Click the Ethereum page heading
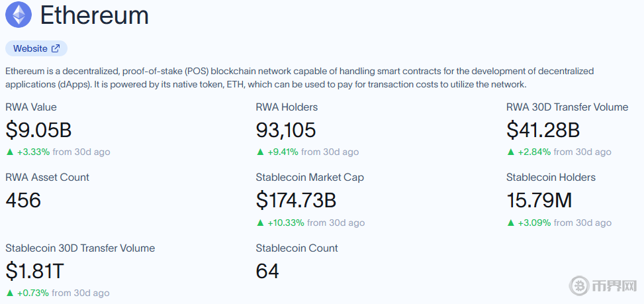 pyautogui.click(x=94, y=15)
